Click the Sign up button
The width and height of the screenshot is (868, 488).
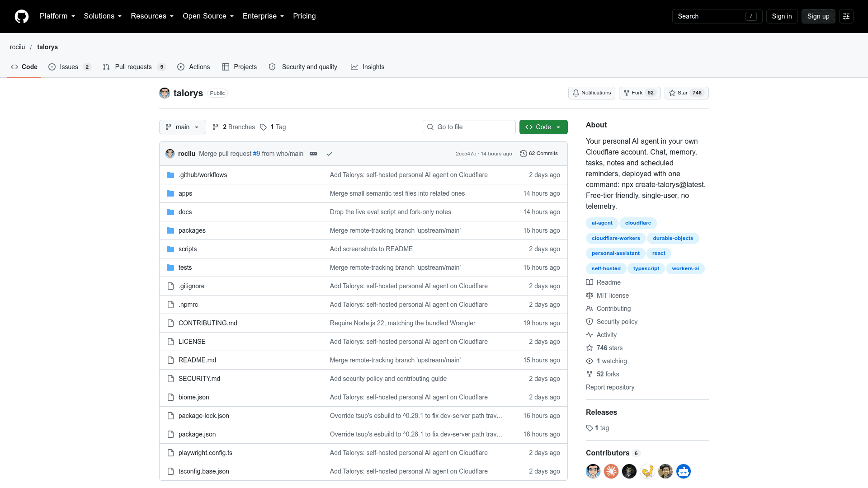(x=818, y=16)
